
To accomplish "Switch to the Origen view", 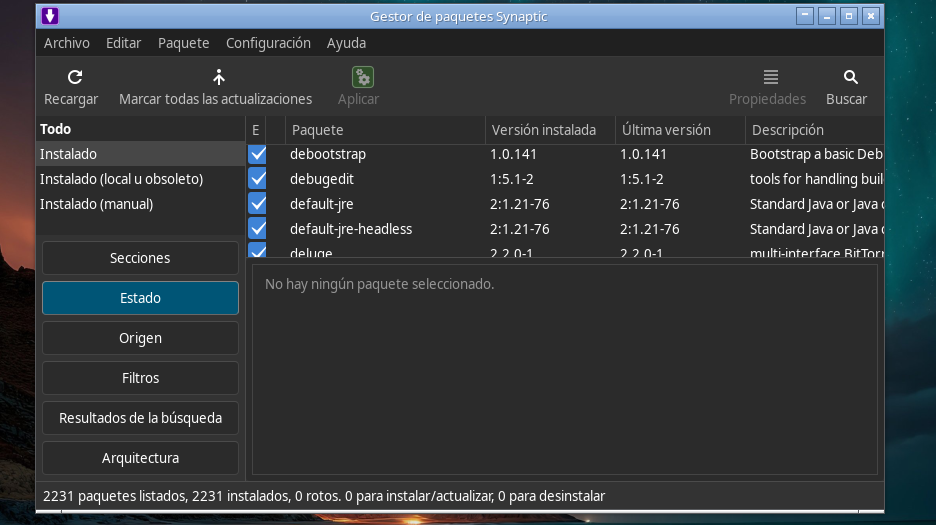I will pyautogui.click(x=140, y=338).
